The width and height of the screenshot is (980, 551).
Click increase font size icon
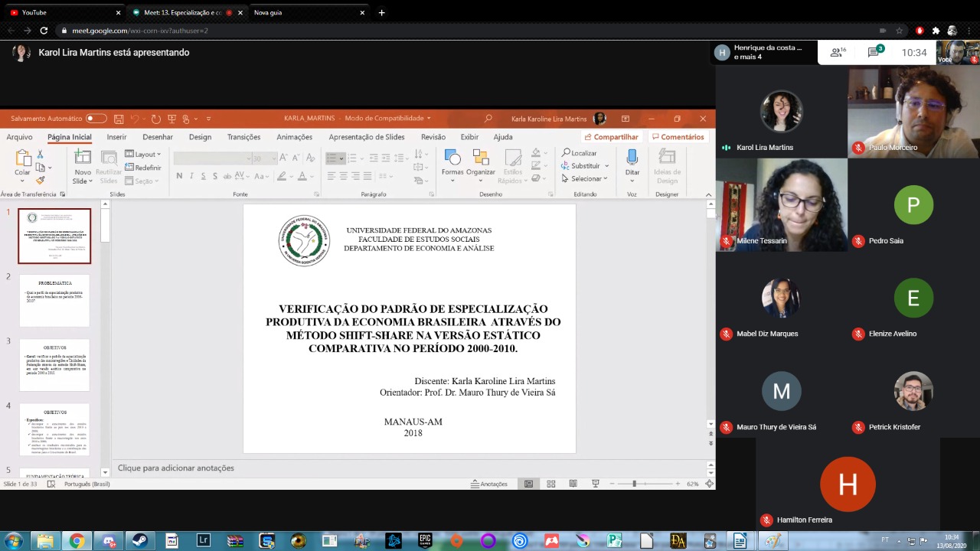pos(283,158)
